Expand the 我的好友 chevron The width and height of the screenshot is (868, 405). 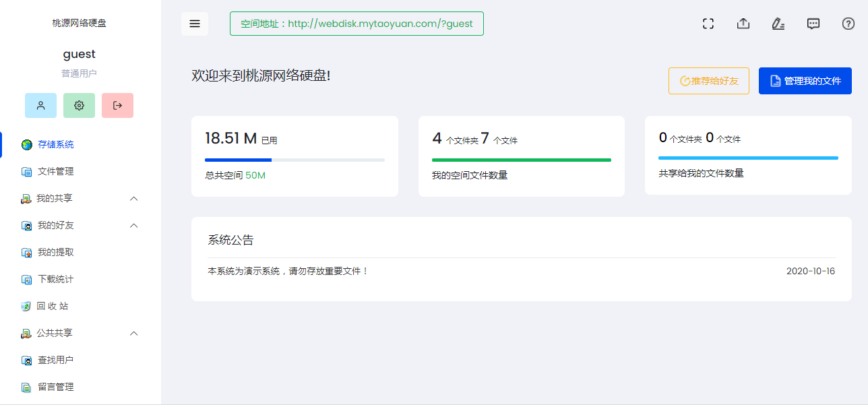pos(133,226)
